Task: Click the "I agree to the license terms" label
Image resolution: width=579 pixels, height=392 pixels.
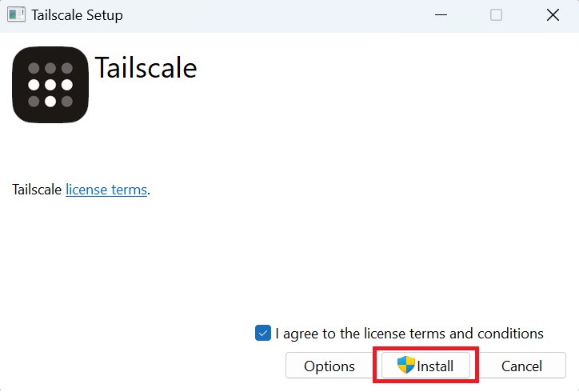Action: (x=409, y=334)
